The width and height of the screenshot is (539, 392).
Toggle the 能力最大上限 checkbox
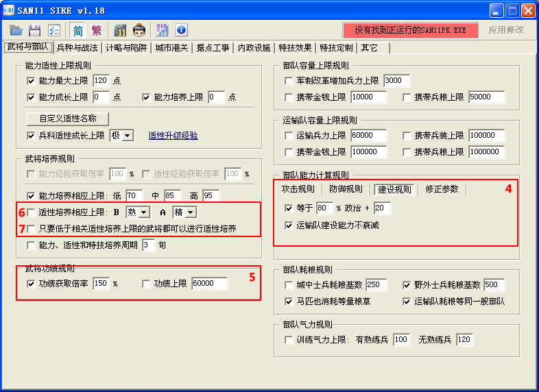tap(31, 81)
